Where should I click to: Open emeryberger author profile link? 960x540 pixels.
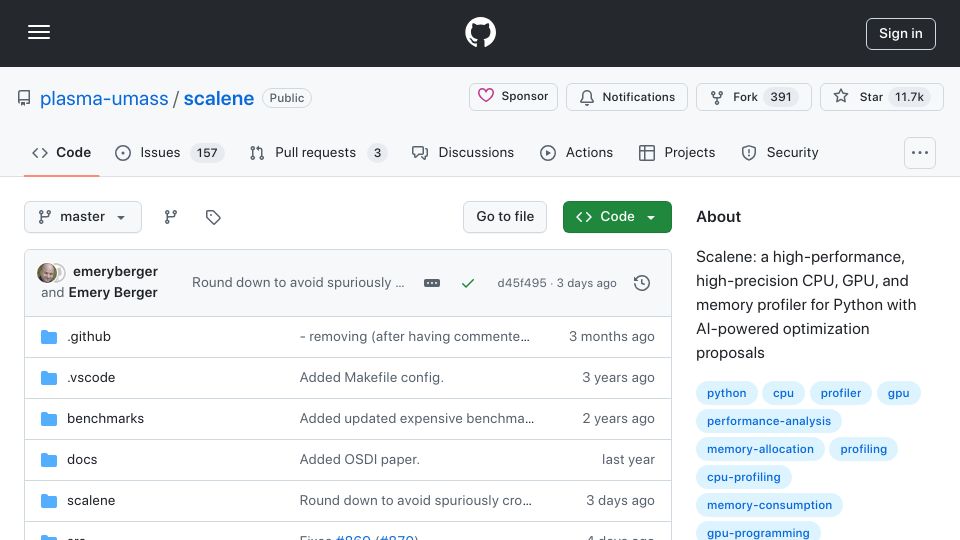(115, 271)
